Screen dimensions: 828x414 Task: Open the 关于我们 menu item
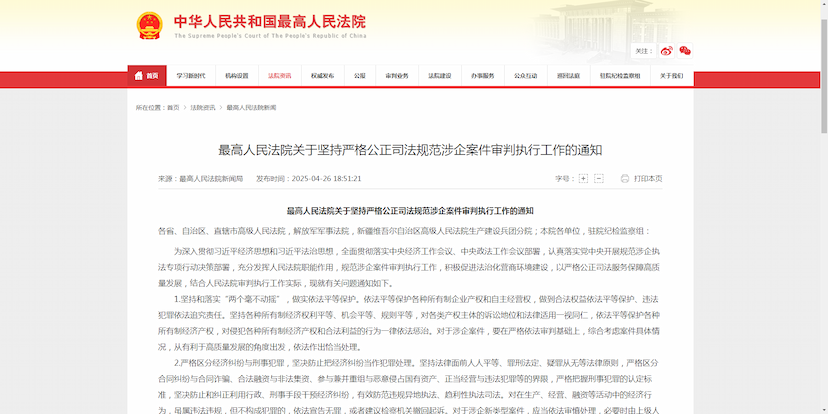tap(672, 76)
